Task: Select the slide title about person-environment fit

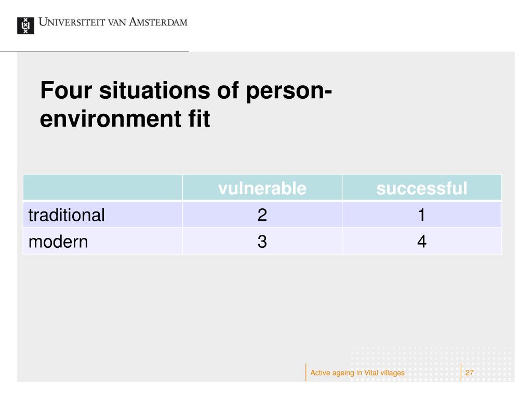Action: [x=186, y=104]
